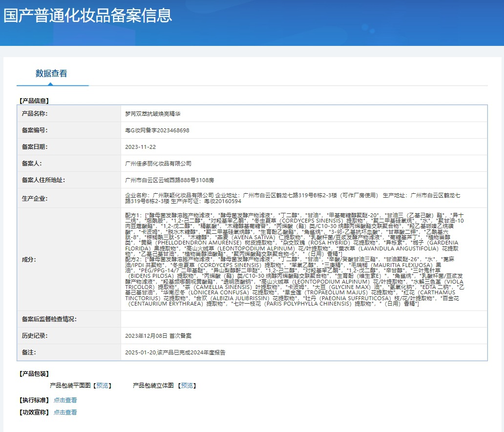504x432 pixels.
Task: Click the 【产品信息】 section heading
Action: (x=34, y=101)
